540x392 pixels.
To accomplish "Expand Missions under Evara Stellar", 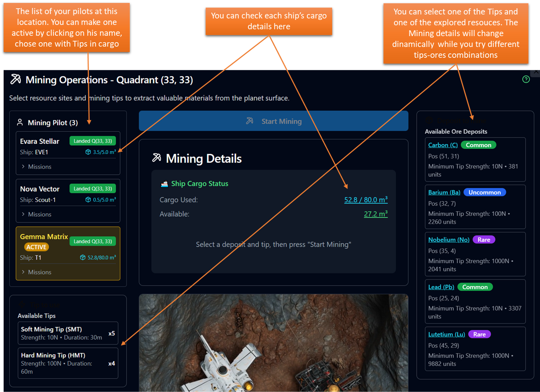I will click(40, 167).
